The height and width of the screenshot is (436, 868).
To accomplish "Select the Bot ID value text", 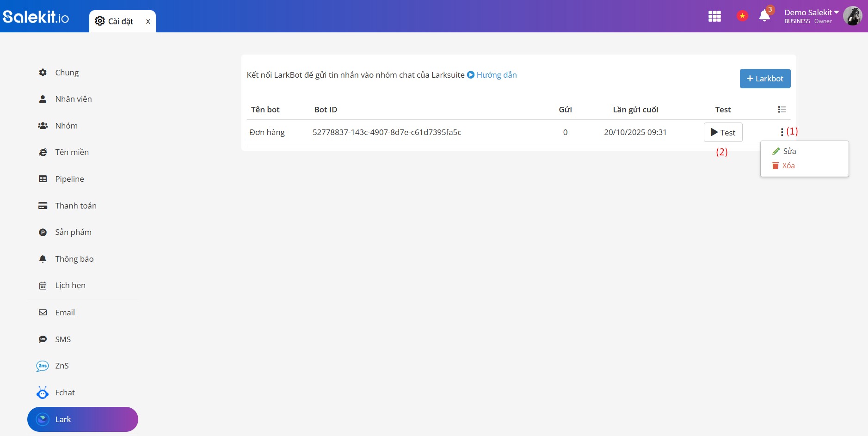I will 387,132.
